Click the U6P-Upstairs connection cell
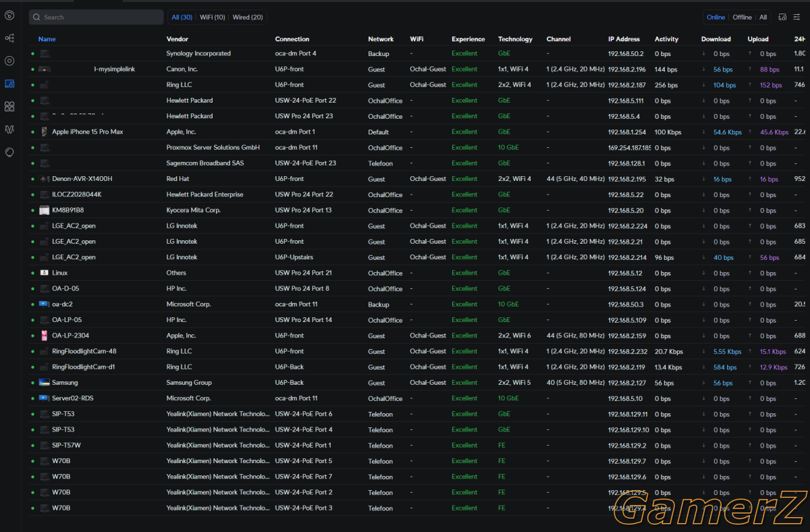Image resolution: width=810 pixels, height=532 pixels. pos(294,257)
